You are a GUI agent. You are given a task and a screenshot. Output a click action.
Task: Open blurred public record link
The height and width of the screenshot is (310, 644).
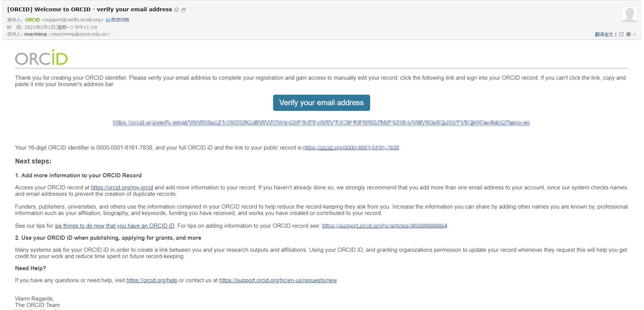[x=351, y=148]
